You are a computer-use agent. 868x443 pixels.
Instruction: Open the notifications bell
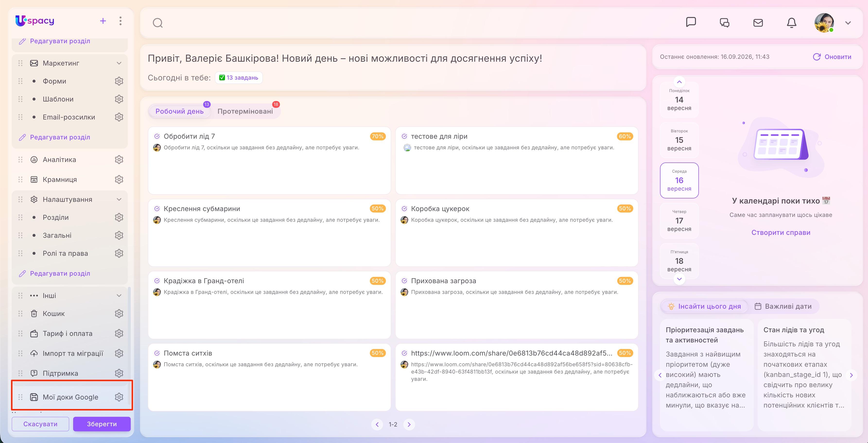(x=791, y=23)
